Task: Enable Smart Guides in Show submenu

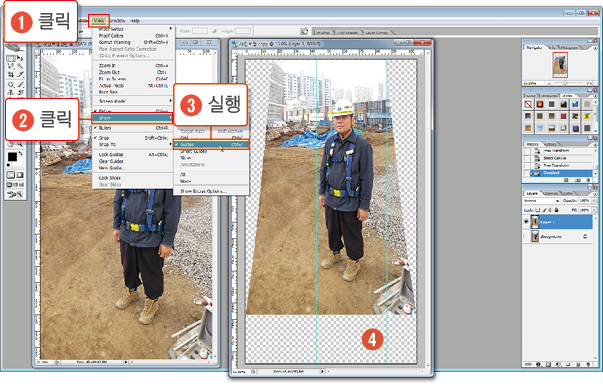Action: pyautogui.click(x=211, y=151)
